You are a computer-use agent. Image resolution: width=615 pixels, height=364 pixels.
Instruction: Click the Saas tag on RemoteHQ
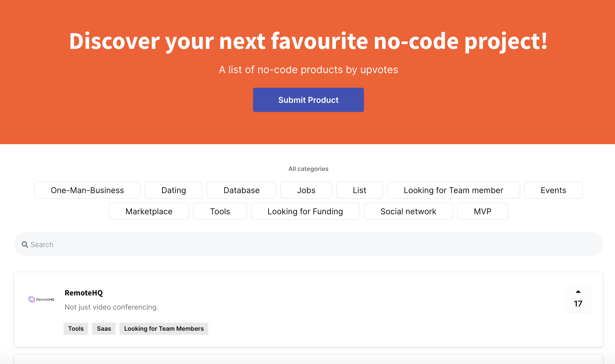pos(104,328)
